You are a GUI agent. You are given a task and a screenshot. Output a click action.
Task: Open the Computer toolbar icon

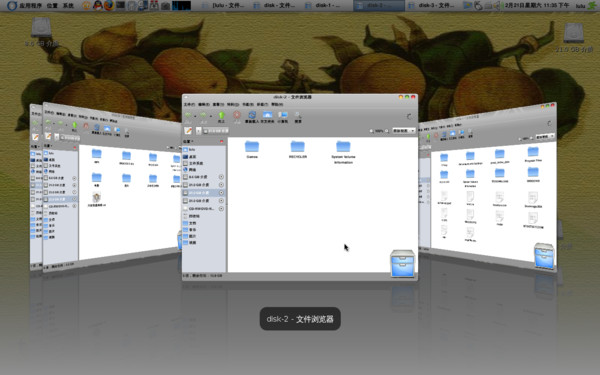click(283, 115)
